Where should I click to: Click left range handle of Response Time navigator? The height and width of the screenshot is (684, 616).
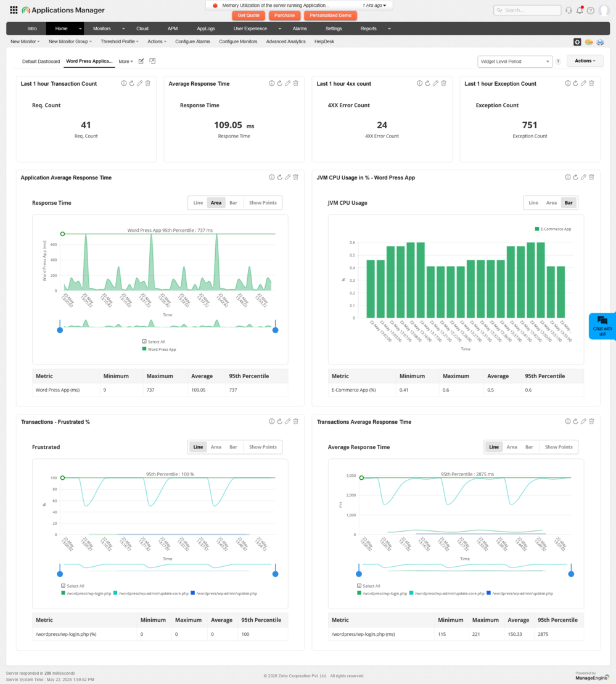(x=60, y=330)
